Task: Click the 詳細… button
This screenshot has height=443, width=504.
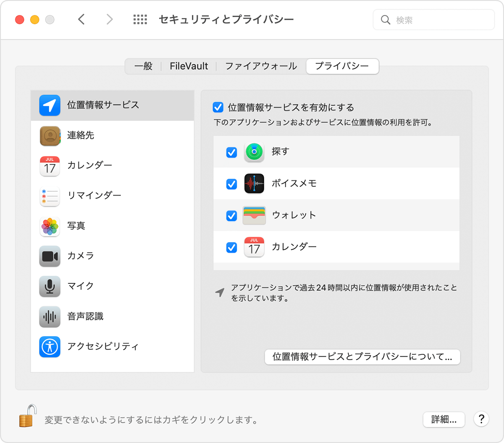Action: pos(444,419)
